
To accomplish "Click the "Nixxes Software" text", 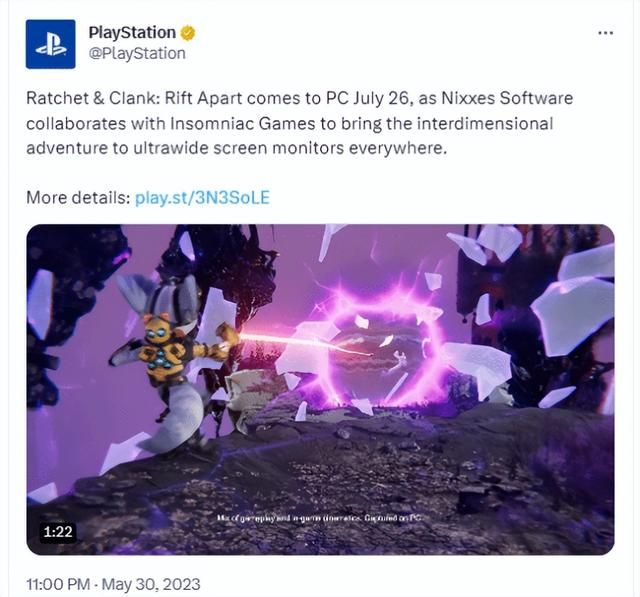I will [x=507, y=98].
